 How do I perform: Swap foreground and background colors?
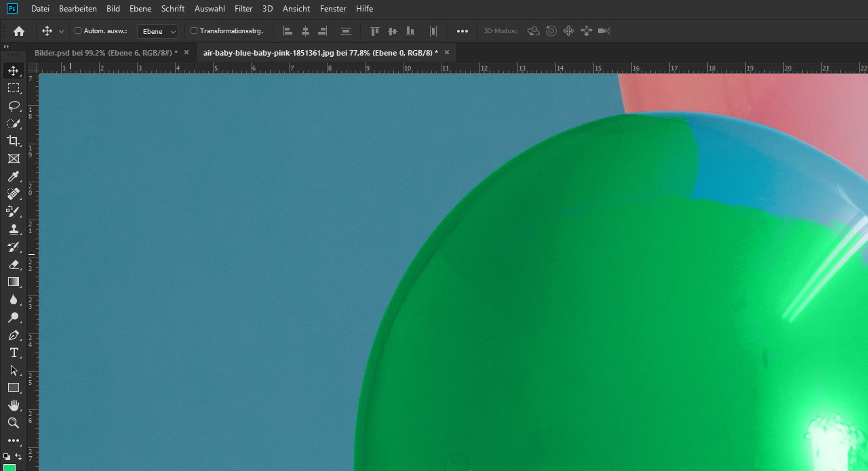click(x=18, y=457)
